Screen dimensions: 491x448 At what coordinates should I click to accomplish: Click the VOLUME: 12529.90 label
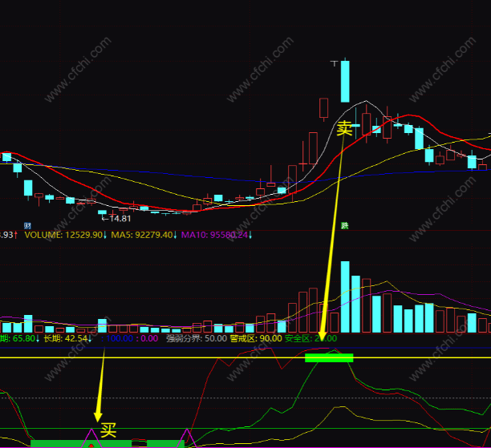coord(64,235)
